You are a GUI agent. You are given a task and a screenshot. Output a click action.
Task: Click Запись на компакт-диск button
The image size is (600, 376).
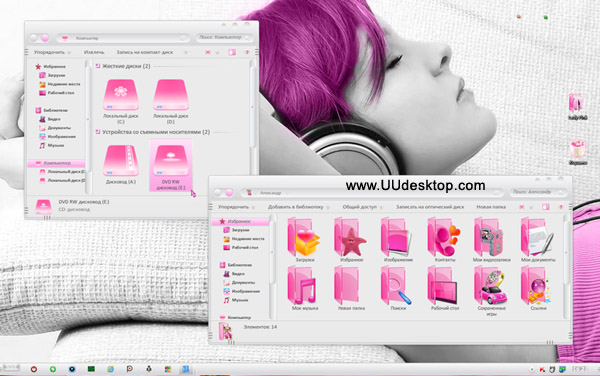click(145, 52)
